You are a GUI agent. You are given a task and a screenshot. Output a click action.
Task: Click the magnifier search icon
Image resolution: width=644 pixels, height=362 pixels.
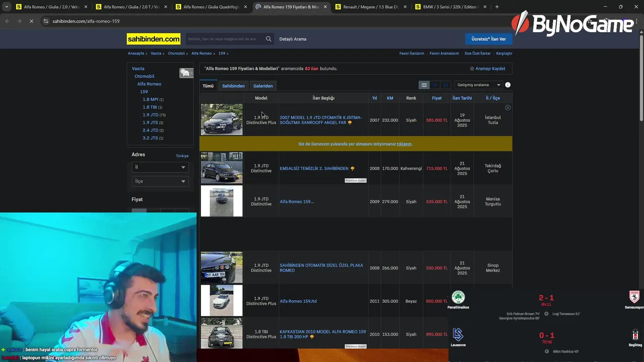tap(269, 39)
